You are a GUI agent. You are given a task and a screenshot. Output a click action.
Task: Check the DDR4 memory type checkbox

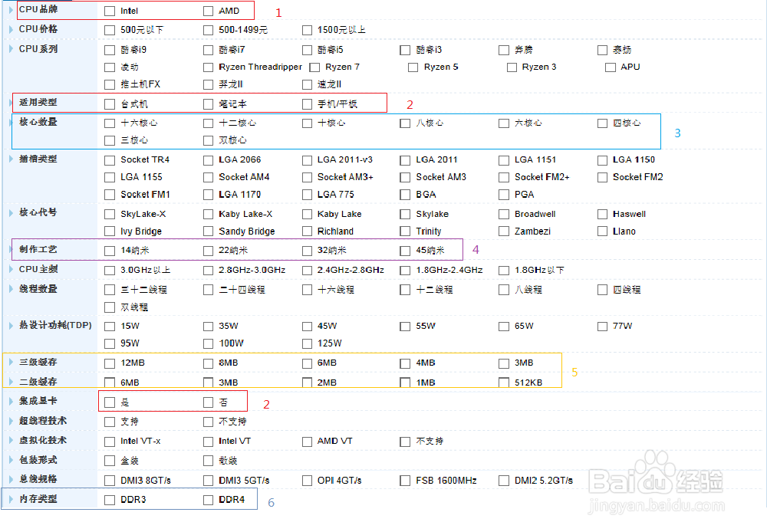[x=209, y=500]
